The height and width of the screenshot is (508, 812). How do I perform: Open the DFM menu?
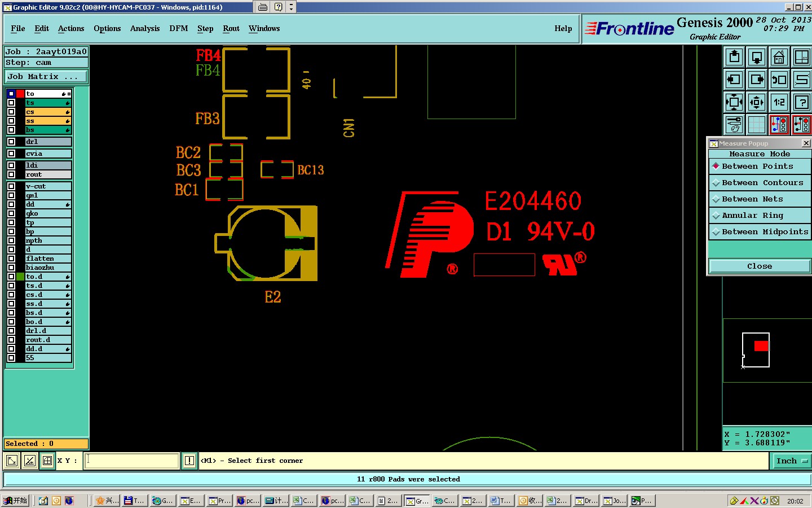[179, 29]
